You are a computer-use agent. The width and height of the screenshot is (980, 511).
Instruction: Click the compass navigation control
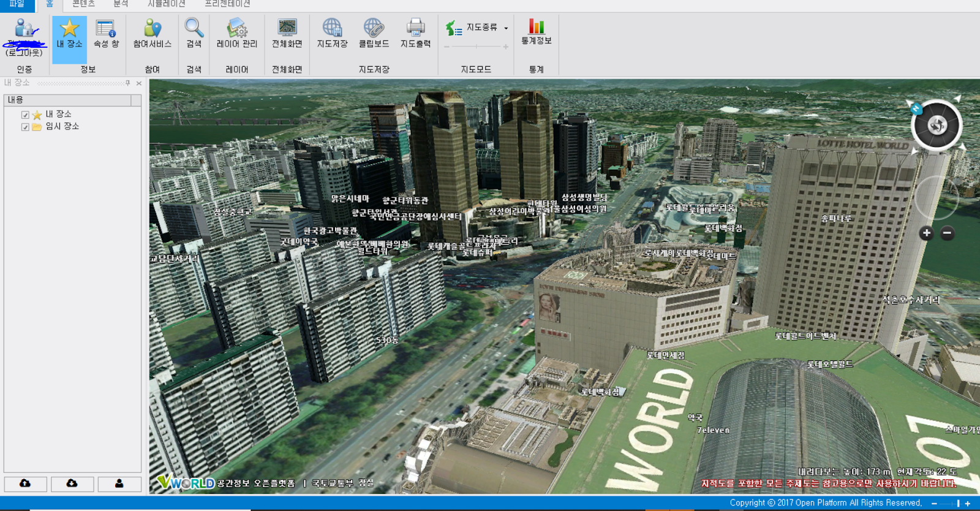937,125
